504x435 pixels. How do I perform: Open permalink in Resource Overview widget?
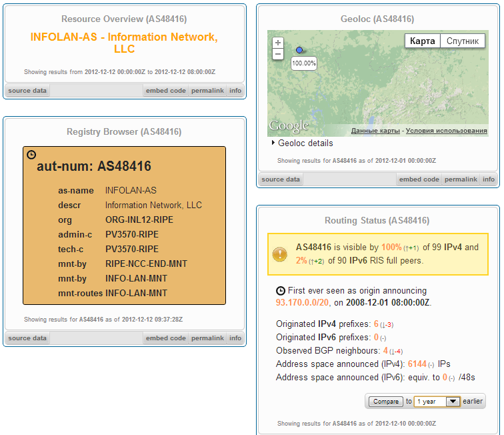coord(207,91)
